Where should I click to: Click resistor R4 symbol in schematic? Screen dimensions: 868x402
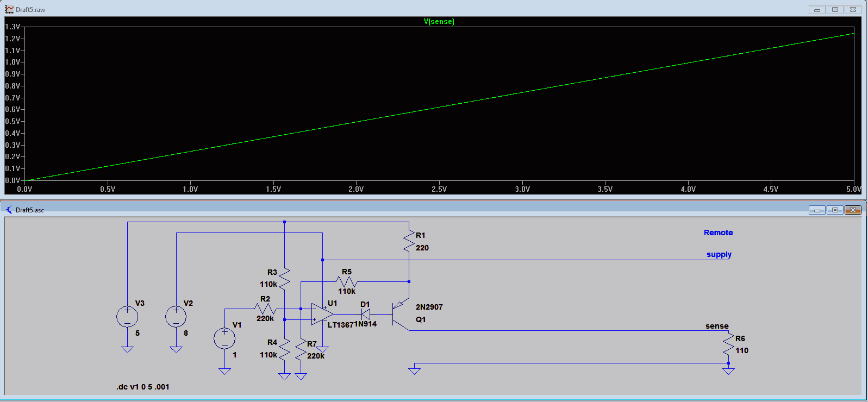[x=284, y=348]
